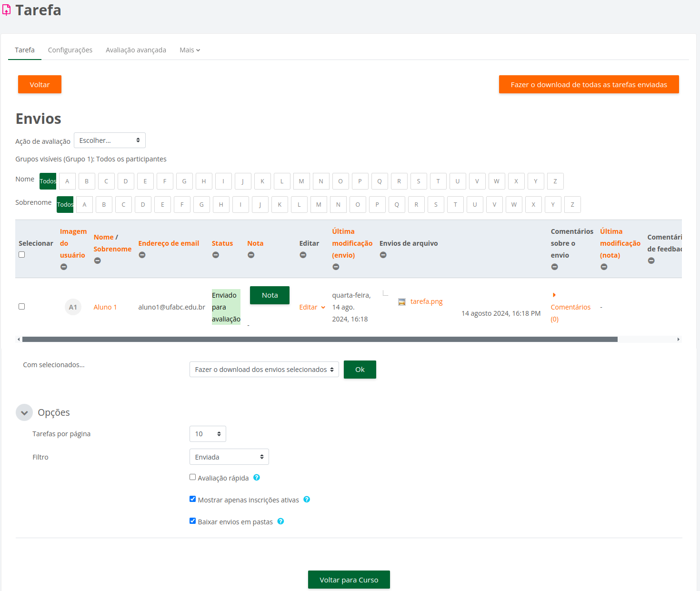Click the aluno1@ufabc.edu.br email cell
Screen dimensions: 700x591
click(172, 307)
